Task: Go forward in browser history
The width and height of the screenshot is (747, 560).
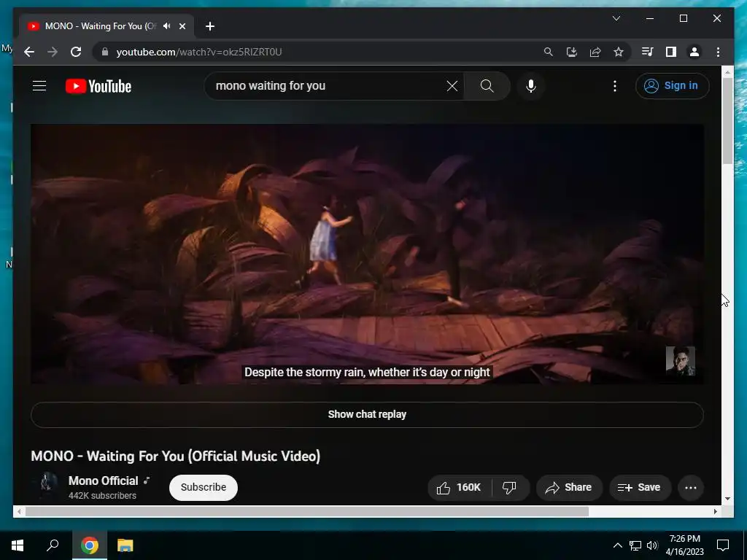Action: coord(53,52)
